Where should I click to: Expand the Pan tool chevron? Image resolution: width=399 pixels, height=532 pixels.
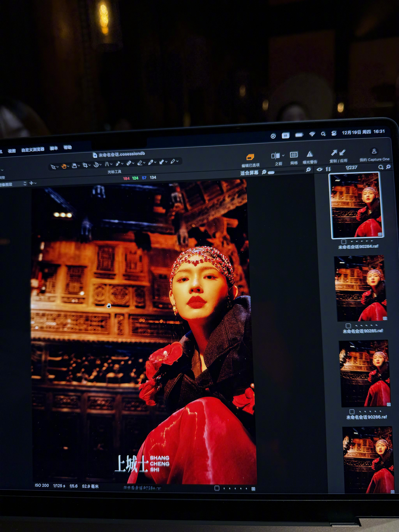[x=68, y=166]
